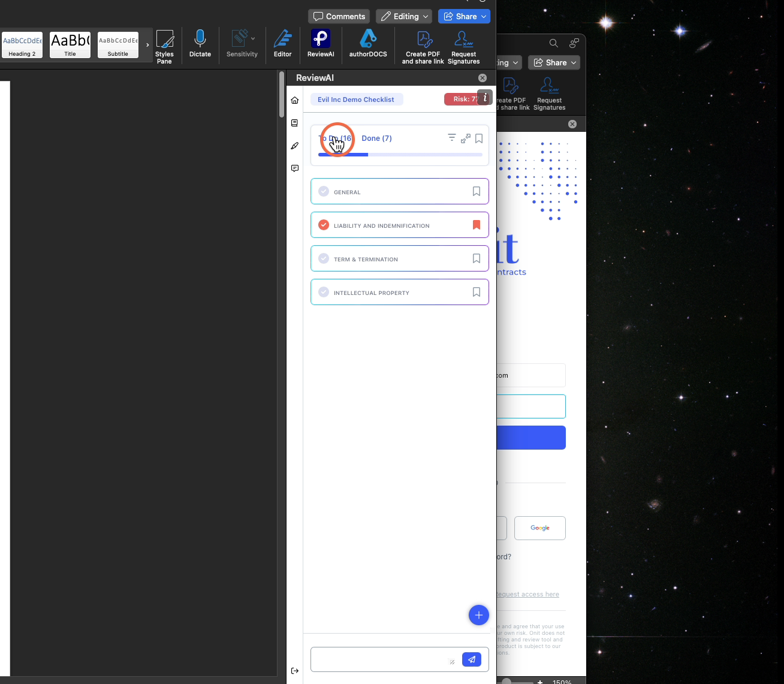Screen dimensions: 784x684
Task: Go to ReviewAI home via house icon
Action: (294, 100)
